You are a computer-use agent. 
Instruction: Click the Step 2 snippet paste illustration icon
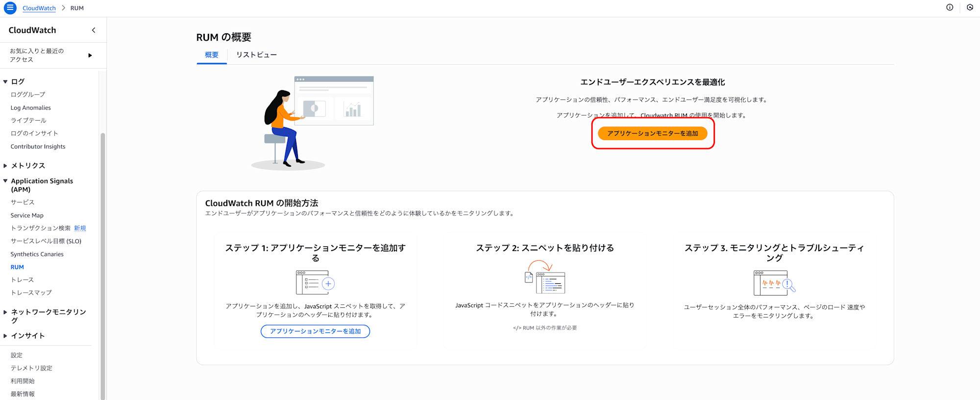545,276
